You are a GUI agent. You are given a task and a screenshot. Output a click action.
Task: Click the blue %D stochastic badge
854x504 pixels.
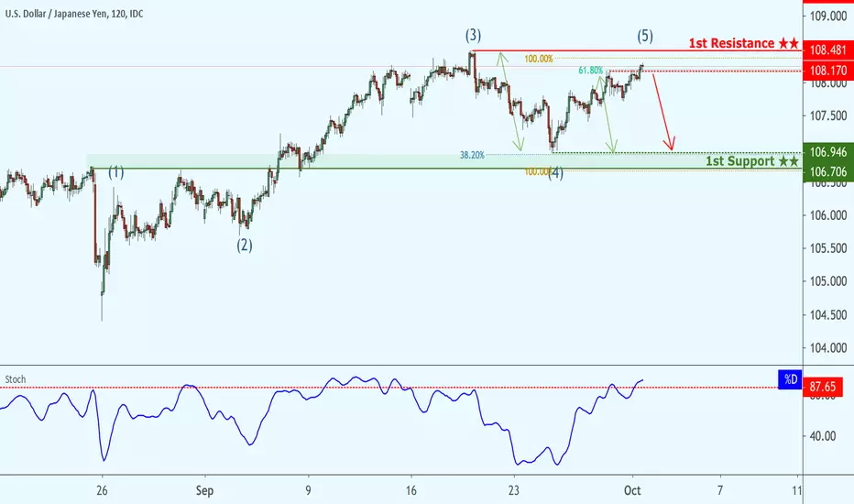pyautogui.click(x=790, y=379)
